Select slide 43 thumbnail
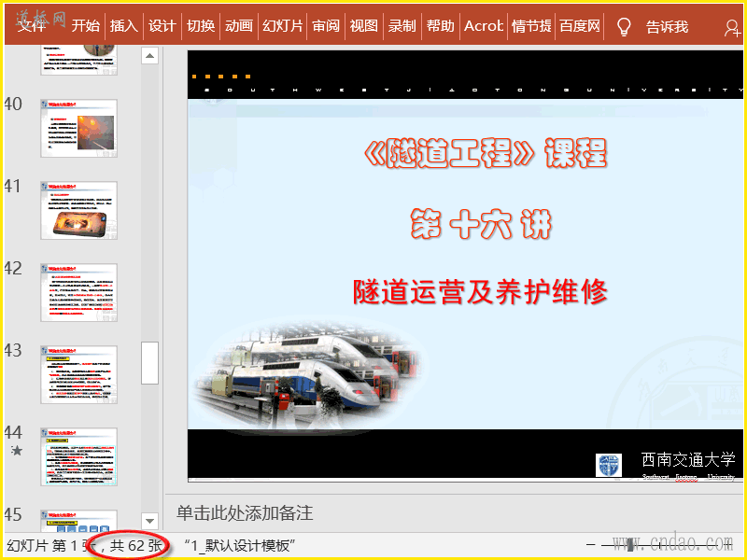 [x=79, y=375]
